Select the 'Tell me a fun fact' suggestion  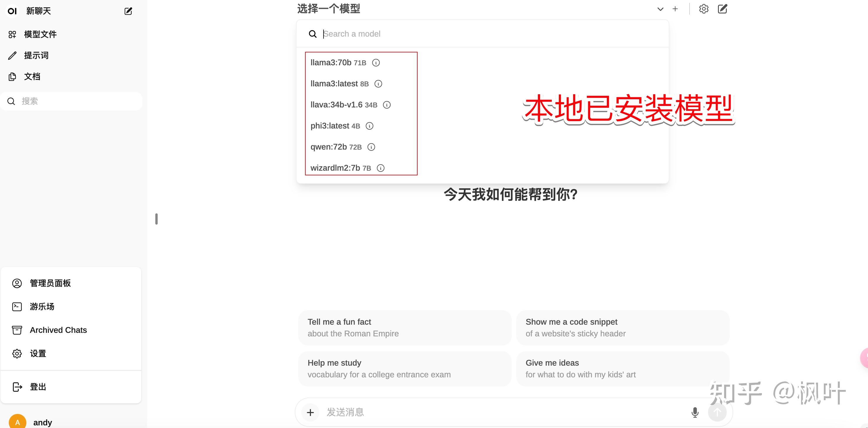pos(404,327)
